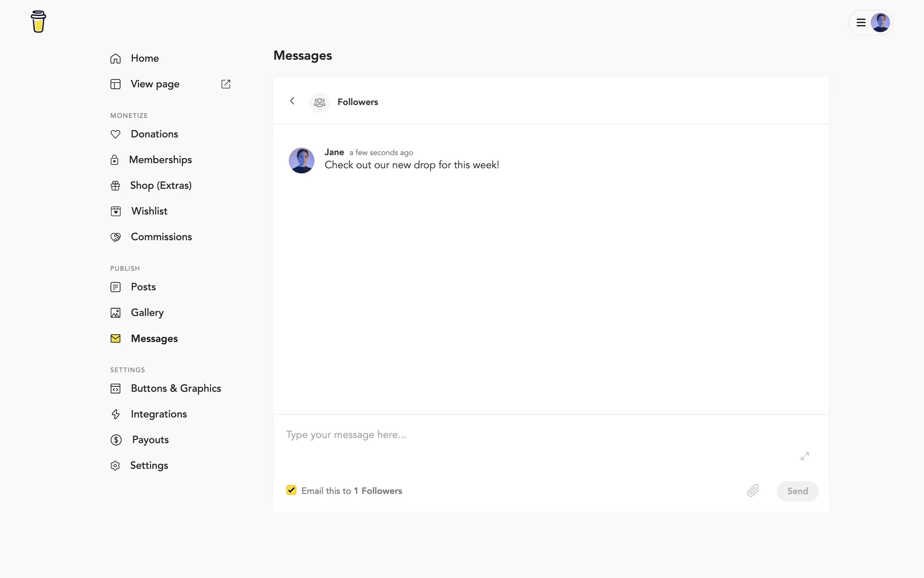Click the paperclip attachment icon
This screenshot has width=924, height=578.
tap(753, 490)
